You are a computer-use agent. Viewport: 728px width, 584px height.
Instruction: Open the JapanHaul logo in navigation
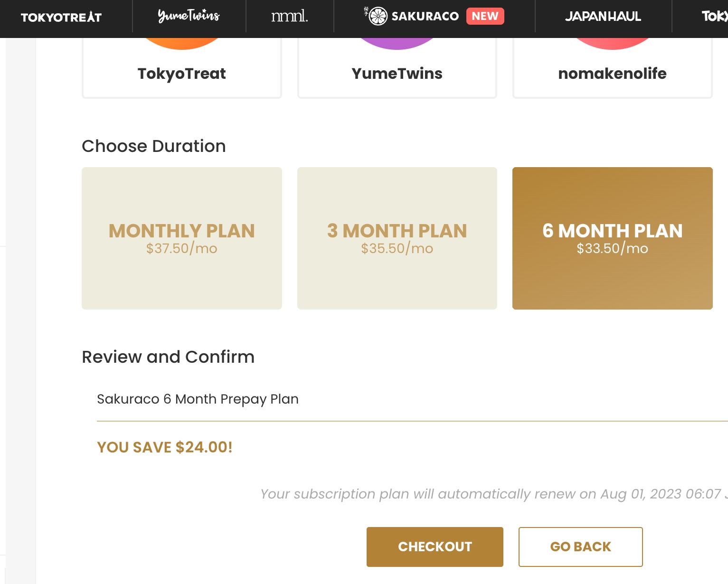point(603,17)
